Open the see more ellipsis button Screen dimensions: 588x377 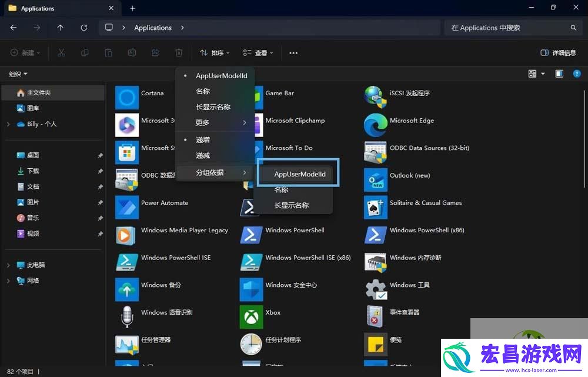coord(293,53)
